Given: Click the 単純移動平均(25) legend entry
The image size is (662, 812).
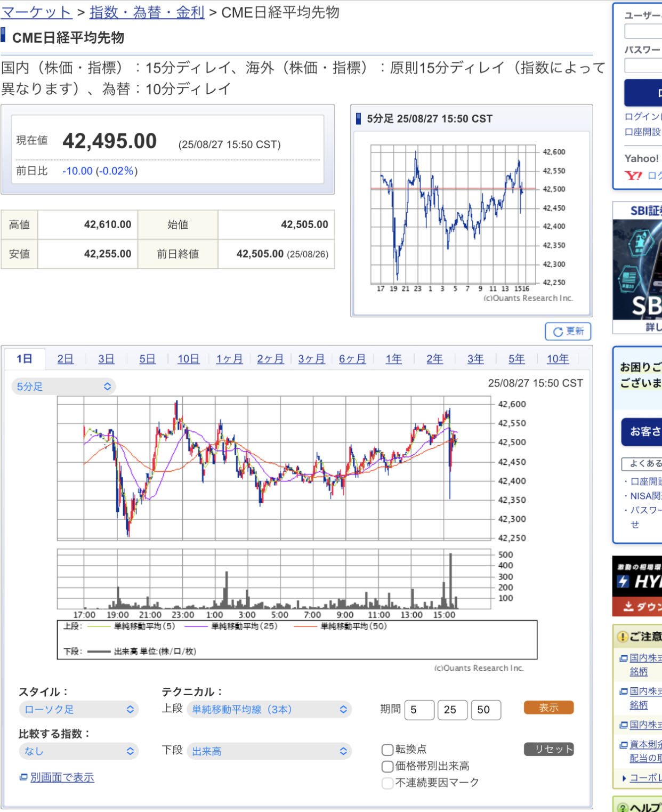Looking at the screenshot, I should pos(231,626).
